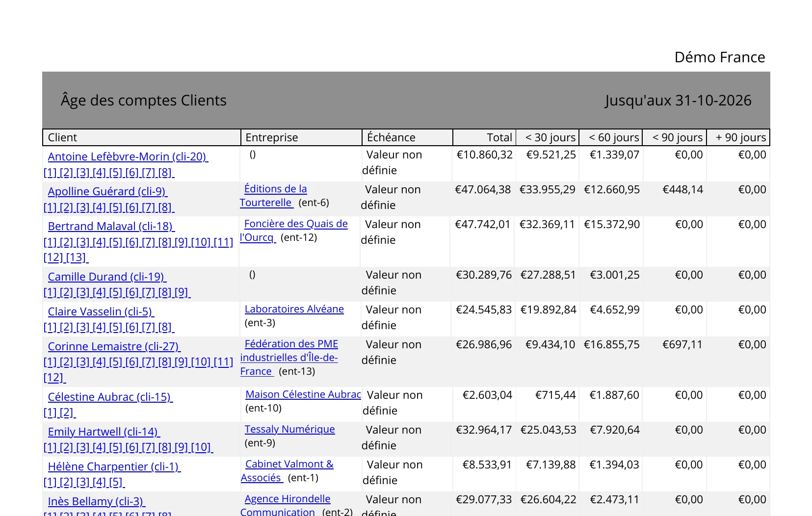812x516 pixels.
Task: Click the '< 60 jours' column header
Action: pos(611,137)
